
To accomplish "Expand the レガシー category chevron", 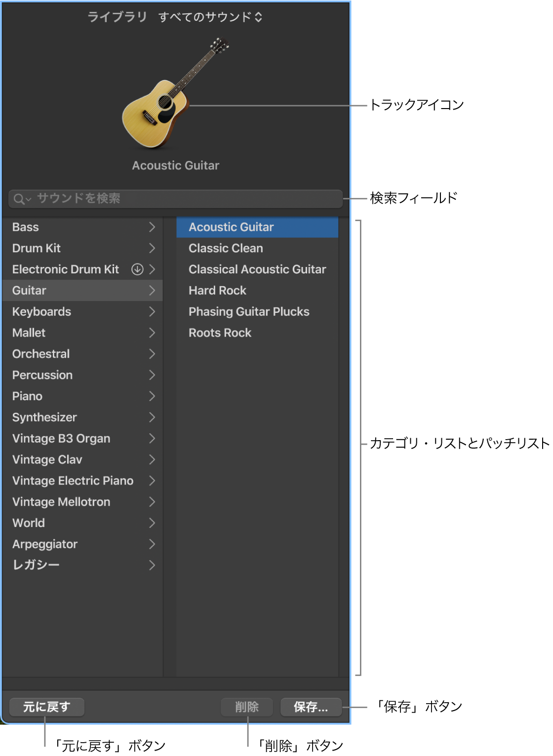I will [152, 565].
